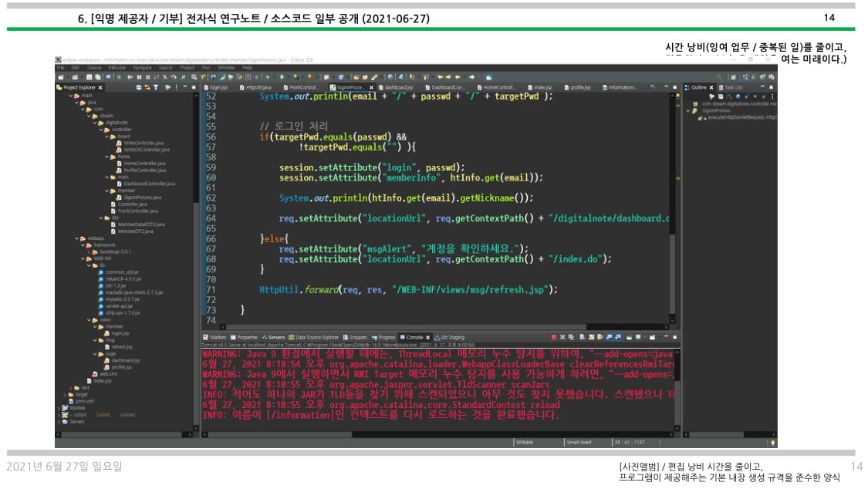The height and width of the screenshot is (489, 868).
Task: Click the Resume debug toolbar icon
Action: point(130,77)
